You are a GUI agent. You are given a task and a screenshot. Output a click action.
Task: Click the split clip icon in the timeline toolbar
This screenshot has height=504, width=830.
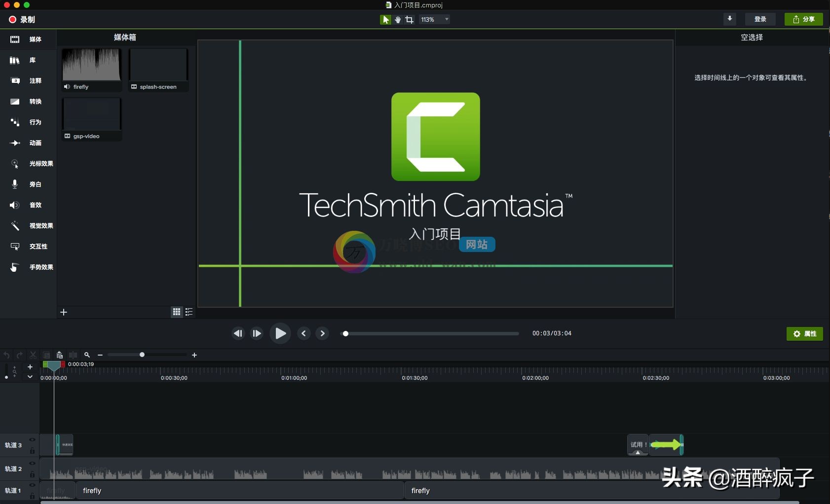coord(73,355)
